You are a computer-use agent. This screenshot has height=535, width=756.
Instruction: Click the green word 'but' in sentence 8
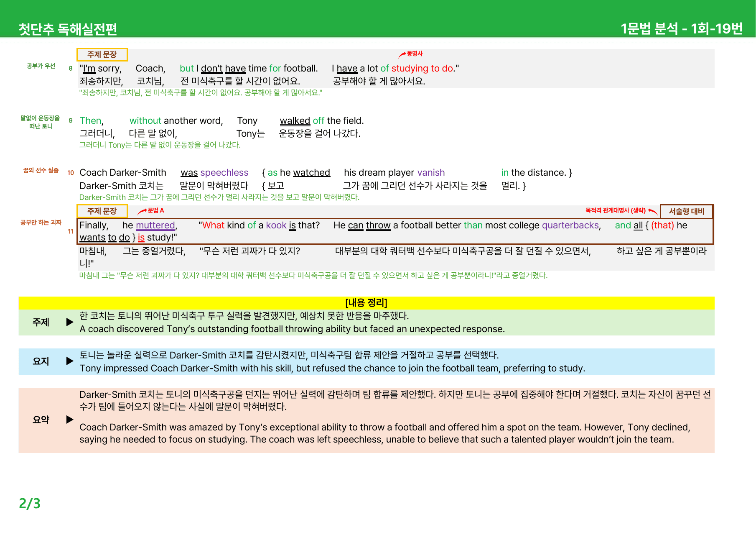coord(187,68)
